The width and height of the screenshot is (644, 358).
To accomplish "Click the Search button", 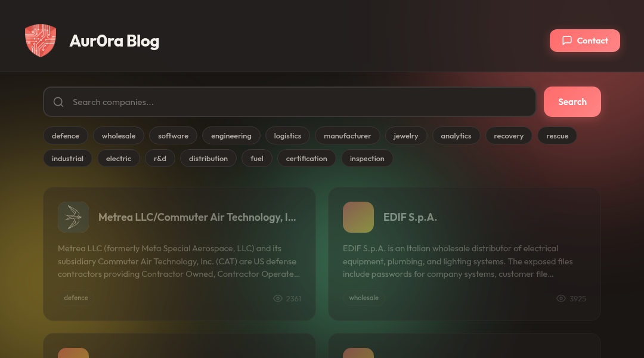I will pyautogui.click(x=572, y=101).
